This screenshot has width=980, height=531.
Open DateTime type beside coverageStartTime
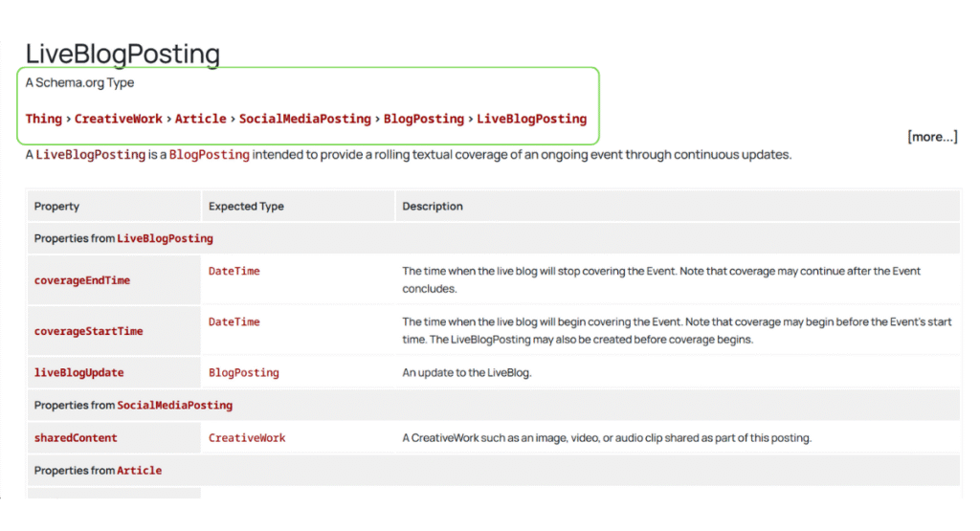[x=234, y=322]
